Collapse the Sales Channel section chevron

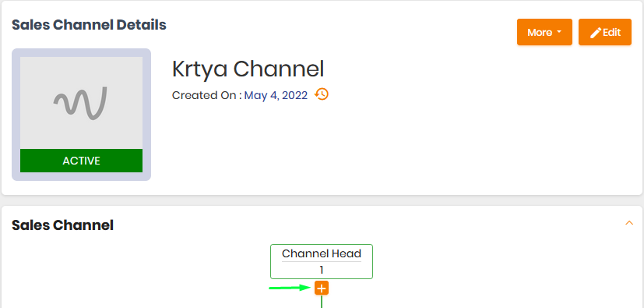point(629,223)
